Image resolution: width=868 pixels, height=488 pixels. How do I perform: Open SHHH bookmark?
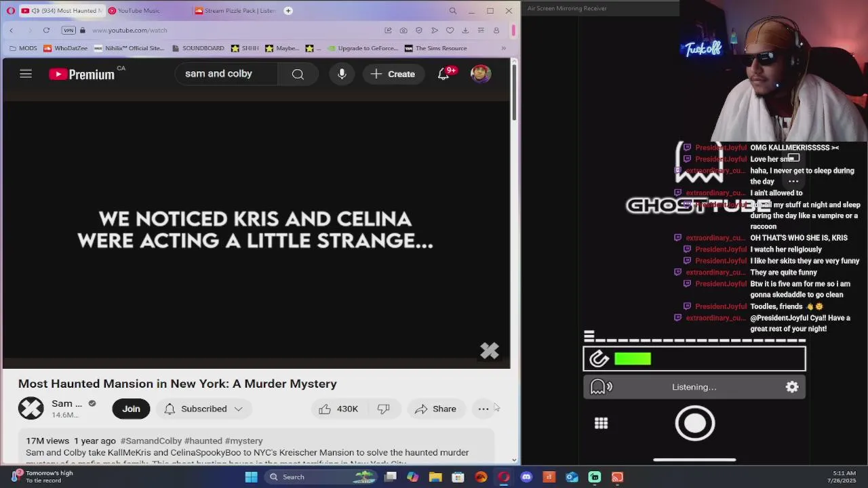(245, 48)
